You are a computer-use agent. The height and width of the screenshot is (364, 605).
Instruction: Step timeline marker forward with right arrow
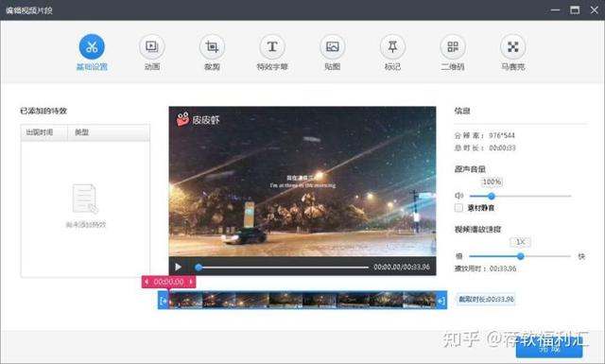[191, 282]
